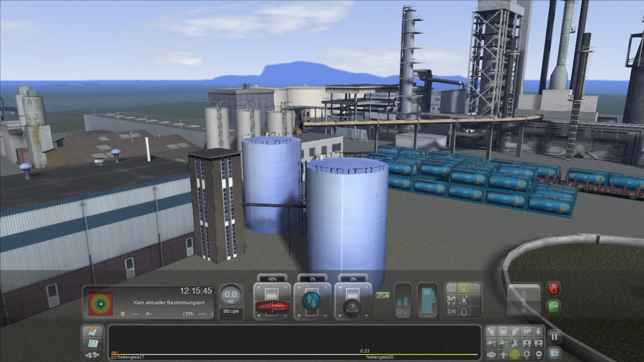Click the red train marker on track bar
The image size is (644, 362).
click(x=114, y=353)
